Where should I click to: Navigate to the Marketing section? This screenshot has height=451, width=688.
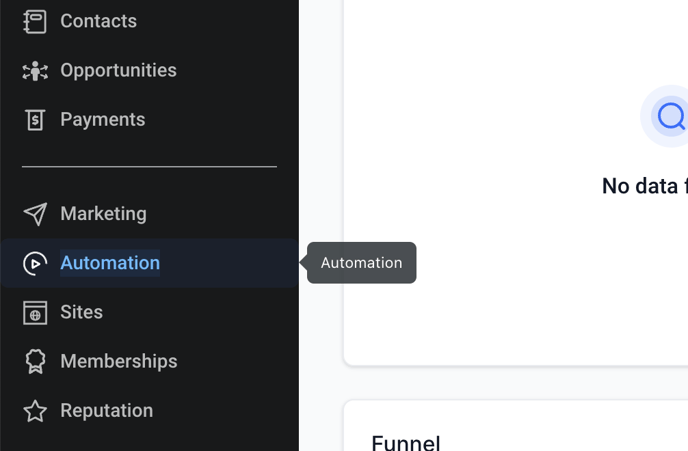click(103, 214)
